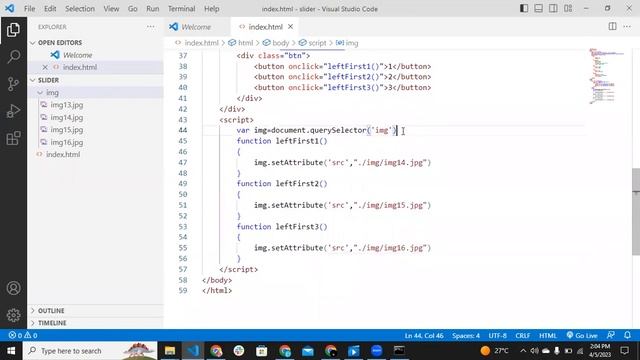
Task: Open the Run menu
Action: [x=153, y=9]
